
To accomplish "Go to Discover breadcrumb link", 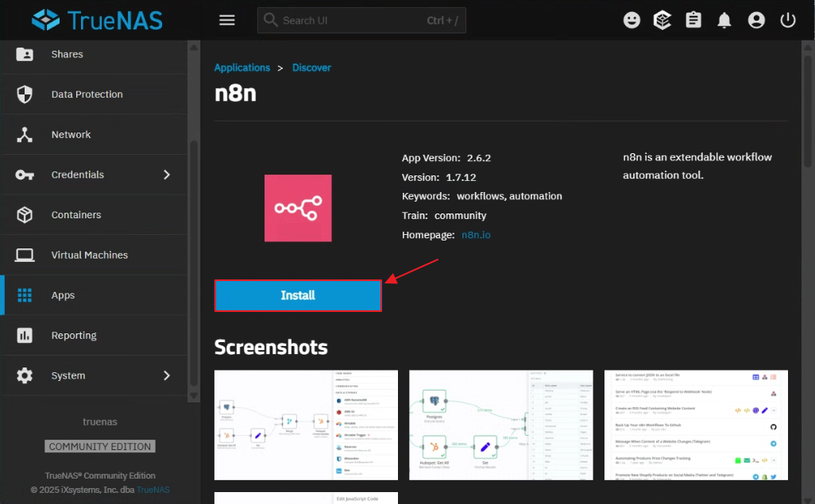I will coord(311,67).
